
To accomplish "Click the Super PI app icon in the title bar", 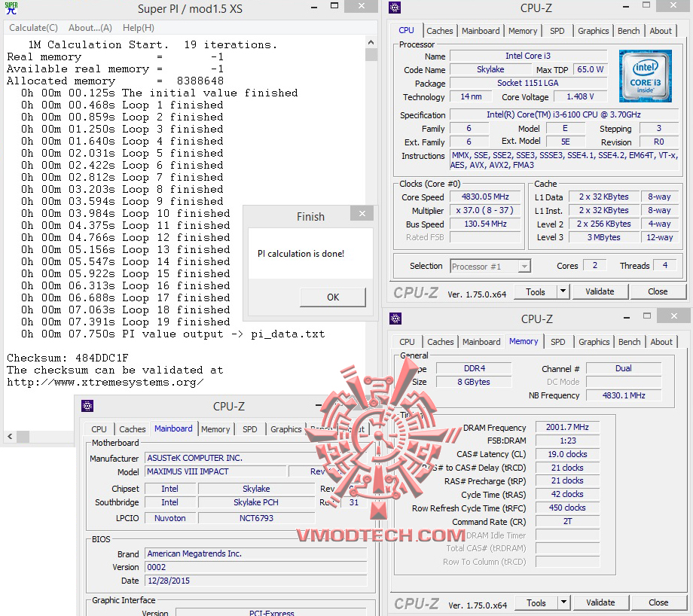I will click(11, 8).
